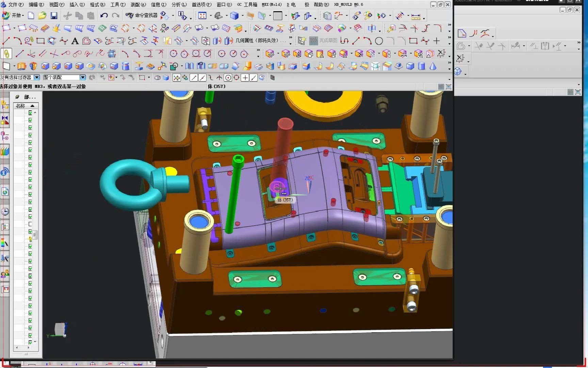Expand the background color dropdown arrow
Image resolution: width=588 pixels, height=368 pixels.
pyautogui.click(x=286, y=16)
